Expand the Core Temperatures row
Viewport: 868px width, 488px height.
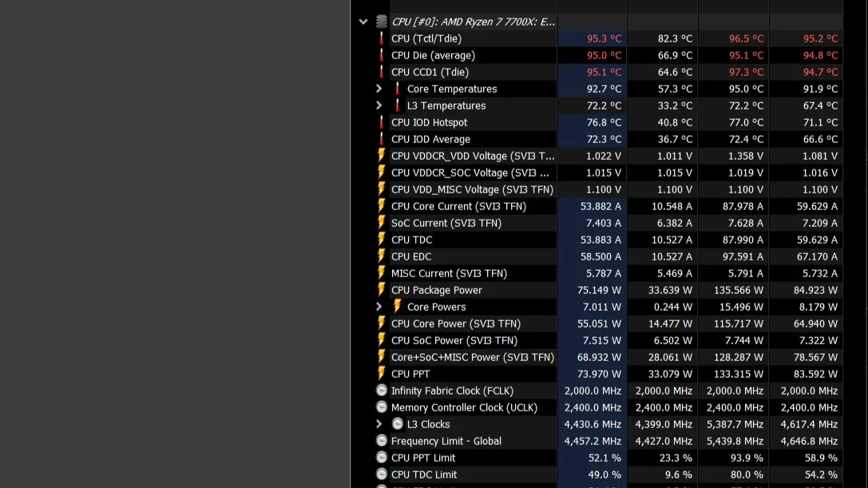point(379,89)
